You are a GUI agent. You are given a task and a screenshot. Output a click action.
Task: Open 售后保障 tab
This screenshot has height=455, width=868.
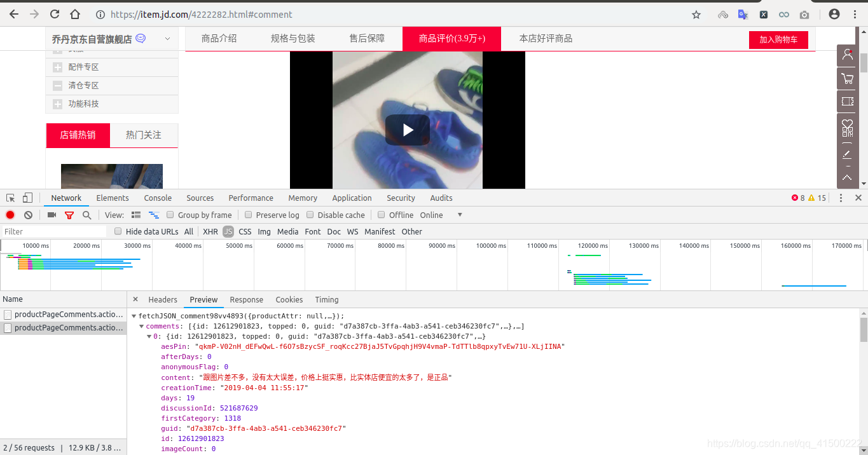click(367, 39)
